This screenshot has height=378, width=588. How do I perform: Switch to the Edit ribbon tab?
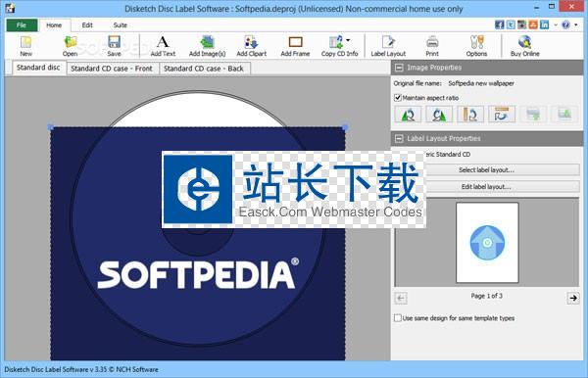click(87, 25)
